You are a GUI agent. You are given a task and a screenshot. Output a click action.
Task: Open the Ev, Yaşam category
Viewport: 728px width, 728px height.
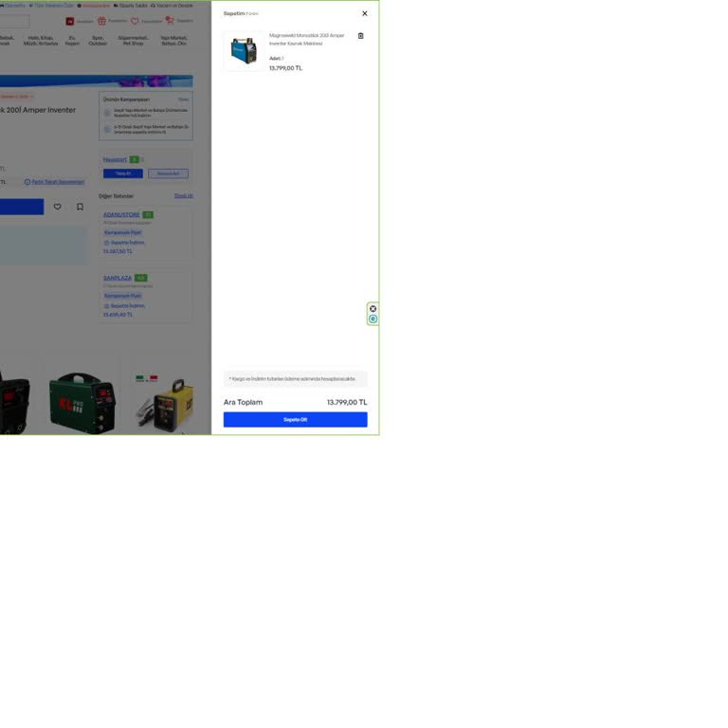click(72, 41)
